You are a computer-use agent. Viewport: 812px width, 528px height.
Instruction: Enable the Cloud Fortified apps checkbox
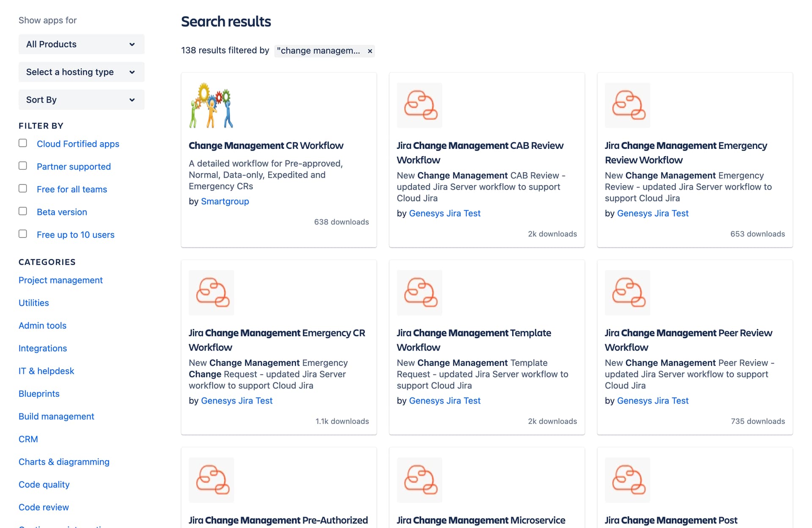pyautogui.click(x=23, y=143)
